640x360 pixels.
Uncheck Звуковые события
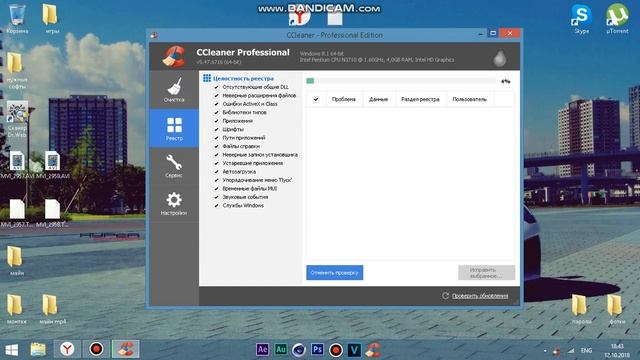tap(216, 197)
